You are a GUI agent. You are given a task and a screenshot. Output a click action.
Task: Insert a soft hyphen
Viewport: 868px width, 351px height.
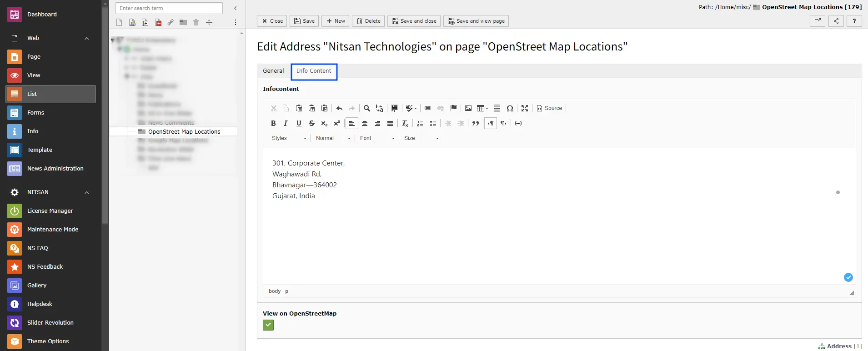pyautogui.click(x=518, y=123)
